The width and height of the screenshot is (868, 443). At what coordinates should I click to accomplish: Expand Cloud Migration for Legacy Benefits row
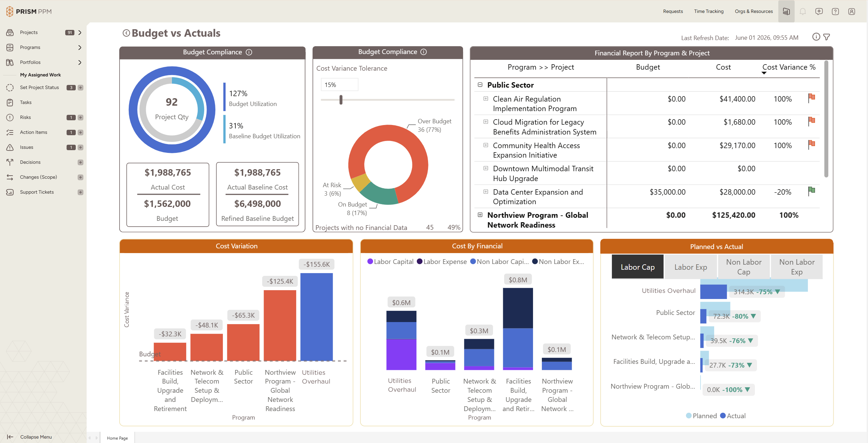(x=486, y=122)
